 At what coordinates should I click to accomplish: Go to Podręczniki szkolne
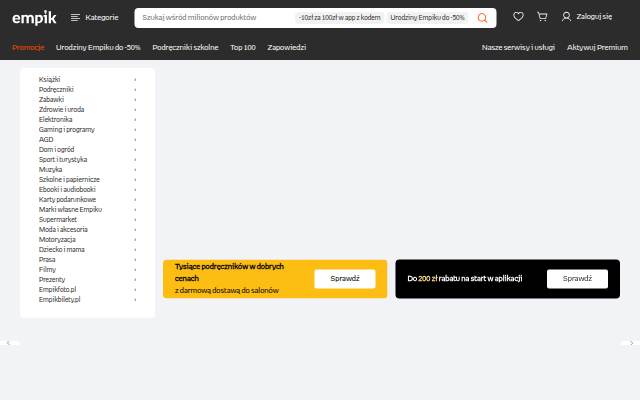click(x=185, y=47)
